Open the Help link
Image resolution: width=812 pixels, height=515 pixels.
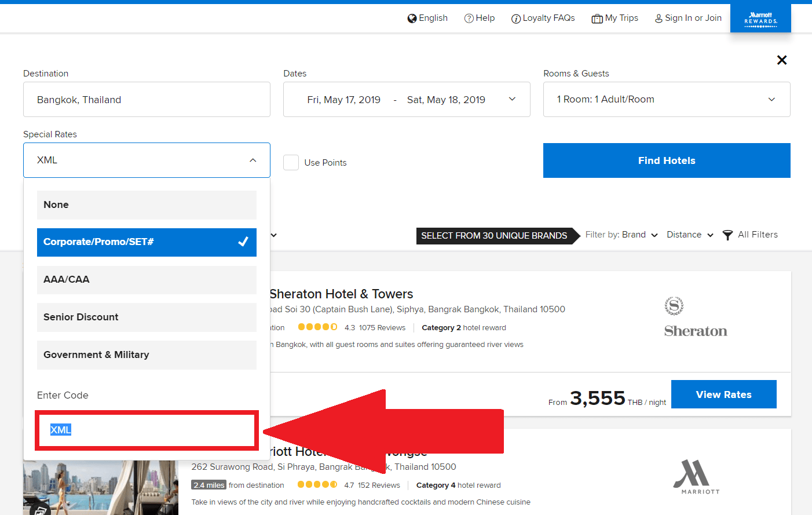coord(480,18)
